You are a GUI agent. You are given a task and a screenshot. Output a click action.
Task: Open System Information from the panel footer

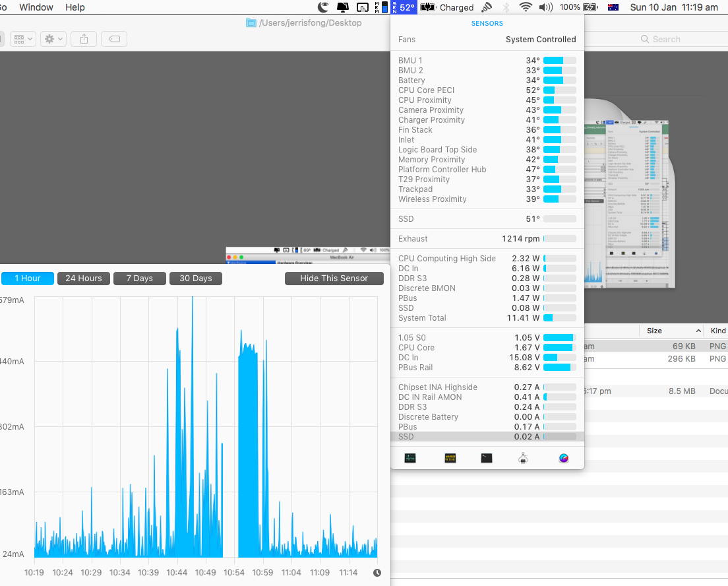point(523,458)
